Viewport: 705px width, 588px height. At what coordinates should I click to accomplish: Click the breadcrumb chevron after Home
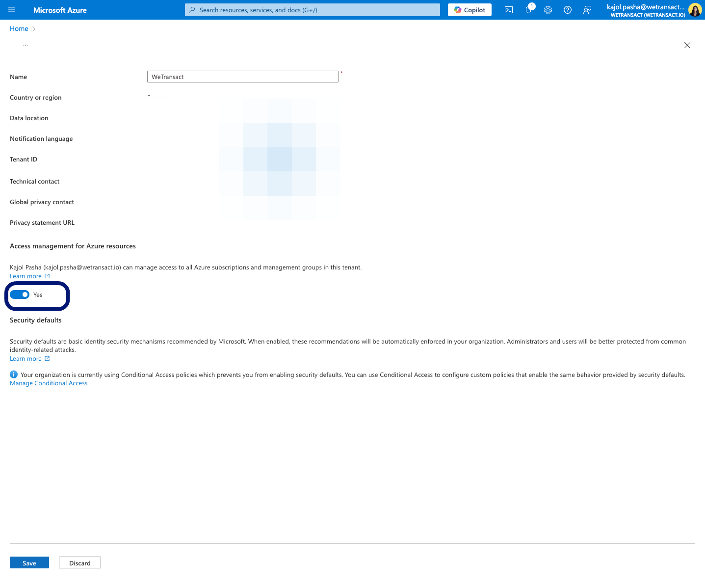coord(34,29)
